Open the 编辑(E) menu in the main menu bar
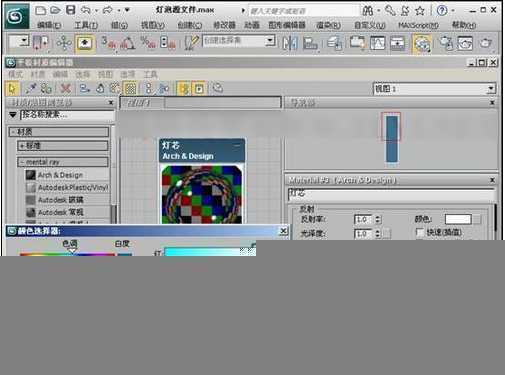Screen dimensions: 505x375 point(49,25)
